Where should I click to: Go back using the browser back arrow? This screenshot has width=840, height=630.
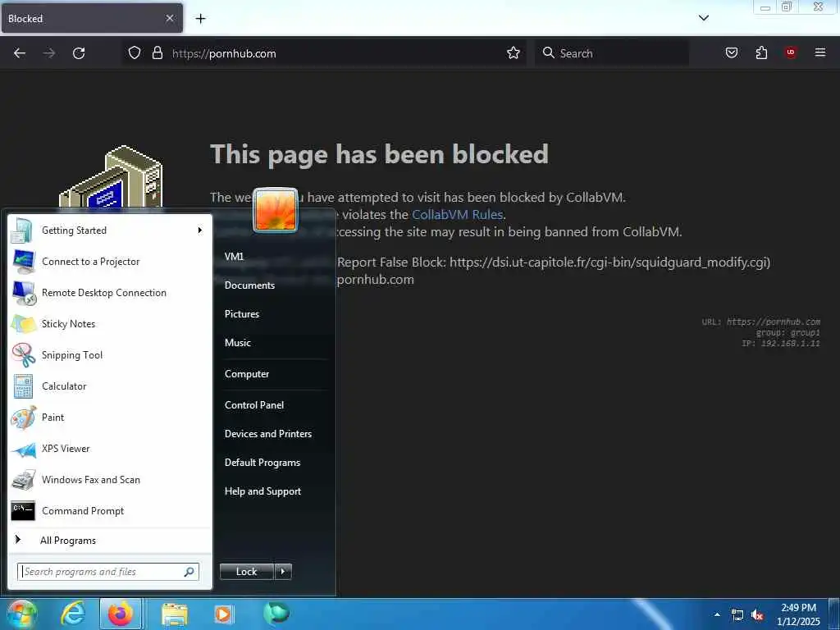pos(20,53)
